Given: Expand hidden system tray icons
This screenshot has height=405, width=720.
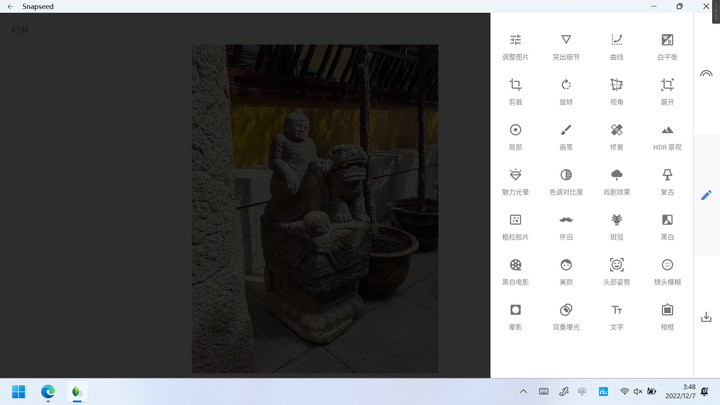Looking at the screenshot, I should tap(523, 392).
